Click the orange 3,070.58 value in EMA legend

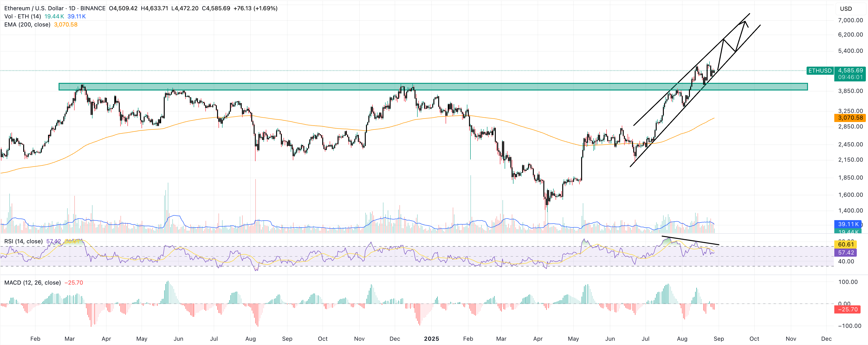(x=66, y=25)
